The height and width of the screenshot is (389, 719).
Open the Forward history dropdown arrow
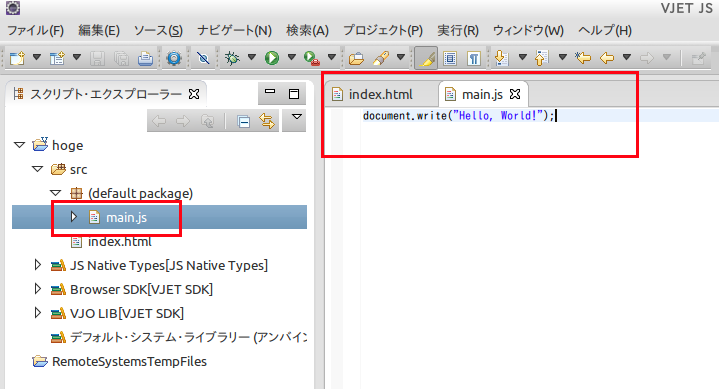click(x=667, y=57)
